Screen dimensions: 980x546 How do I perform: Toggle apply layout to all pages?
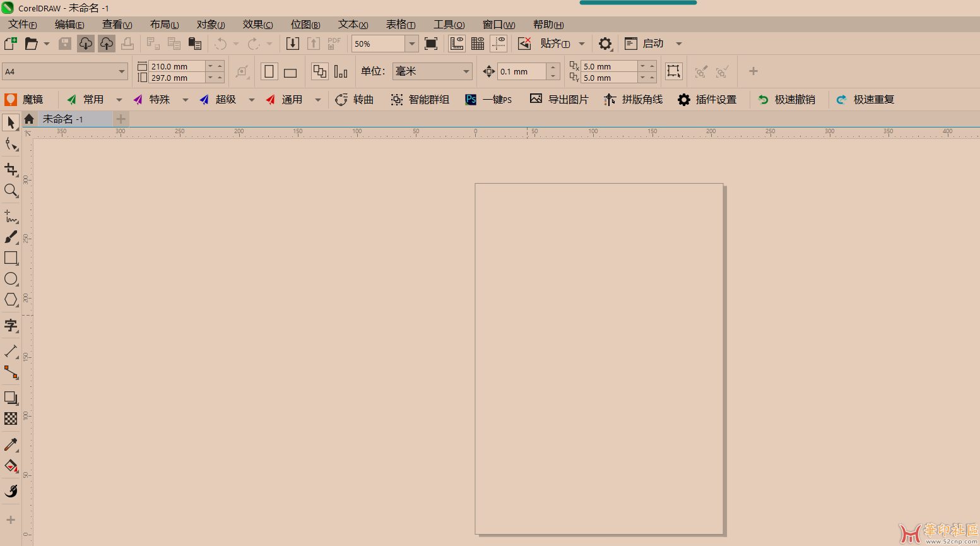(x=320, y=71)
